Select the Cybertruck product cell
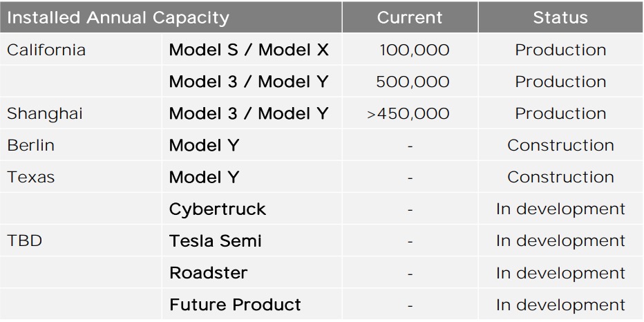Screen dimensions: 644x322 (x=218, y=209)
